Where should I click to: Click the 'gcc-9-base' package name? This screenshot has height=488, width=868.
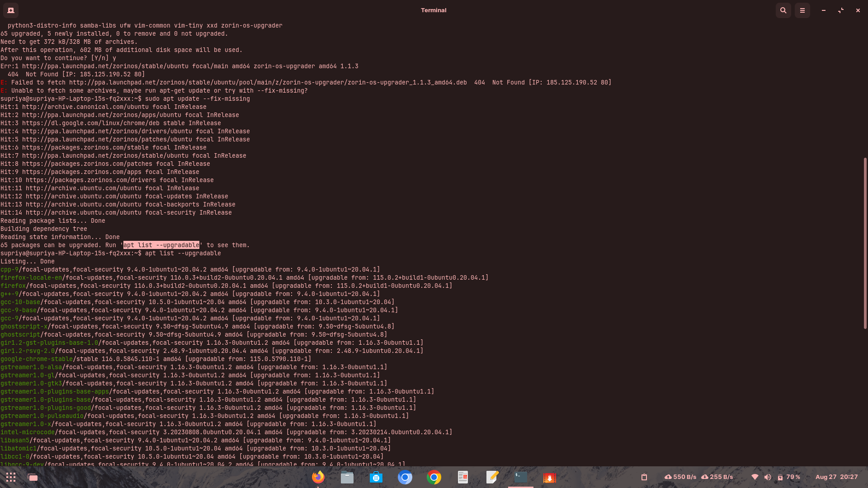(19, 310)
